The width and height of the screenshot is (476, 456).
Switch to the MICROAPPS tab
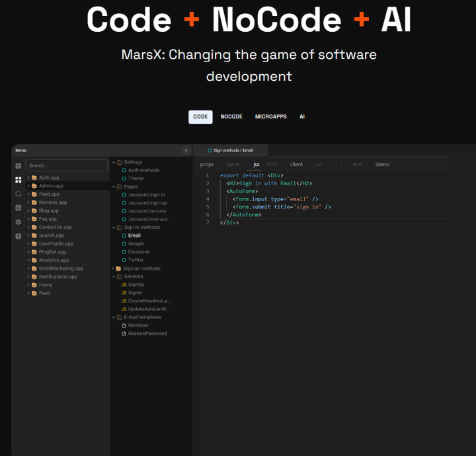pos(271,116)
